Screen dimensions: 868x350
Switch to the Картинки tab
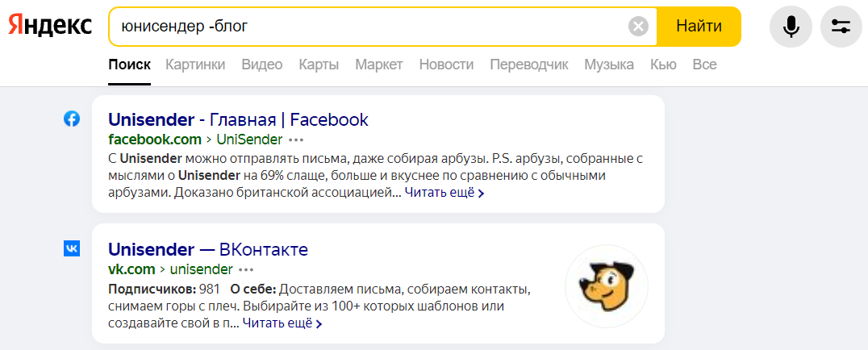coord(195,65)
